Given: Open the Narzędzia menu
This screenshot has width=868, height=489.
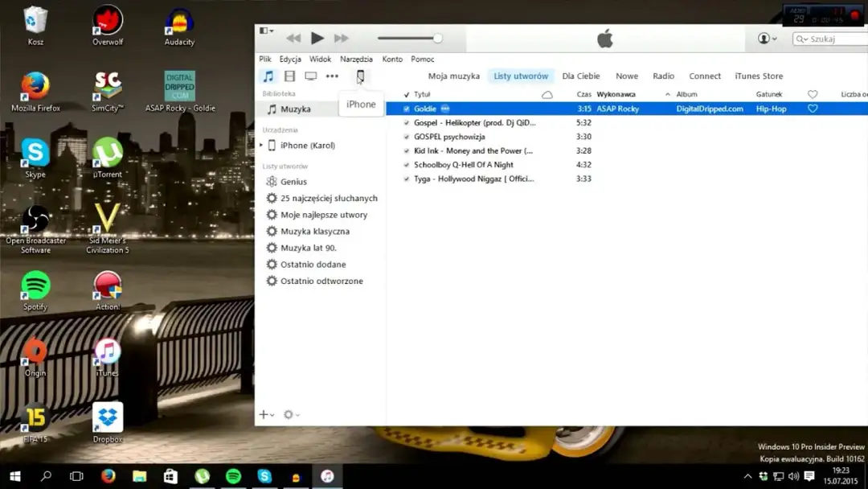Looking at the screenshot, I should click(x=356, y=58).
